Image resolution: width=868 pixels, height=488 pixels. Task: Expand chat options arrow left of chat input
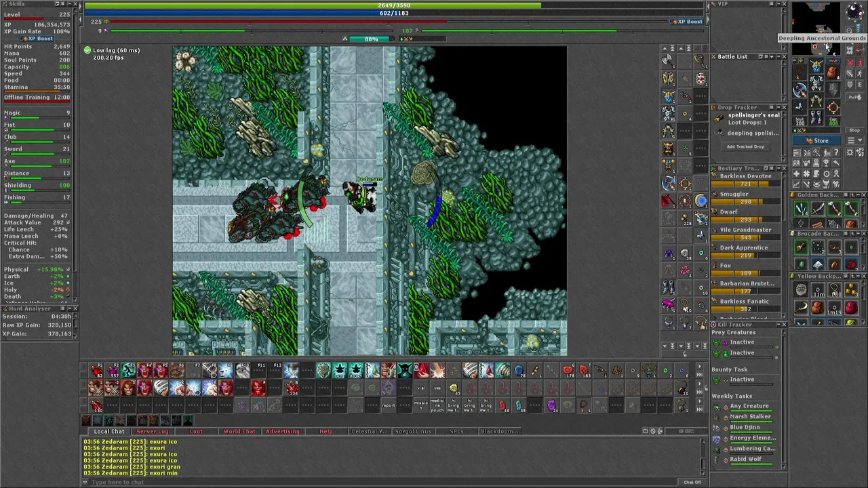(85, 482)
